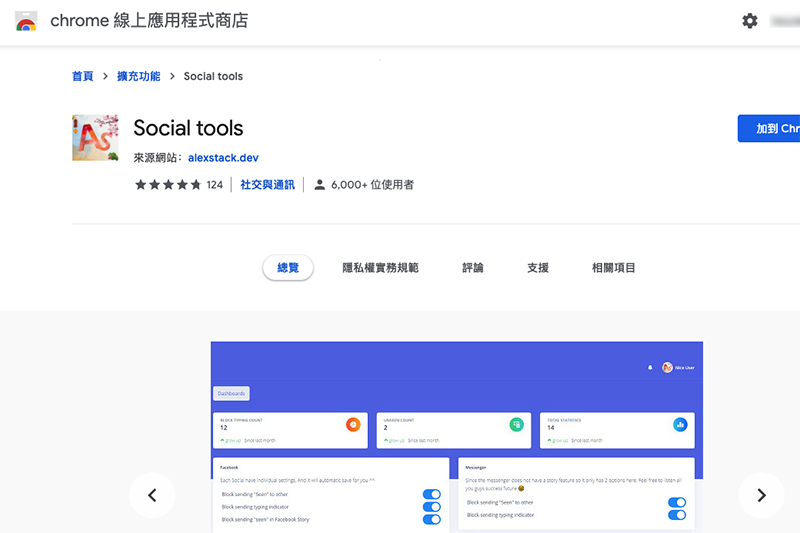The image size is (800, 533).
Task: Click the Social tools extension icon
Action: [96, 138]
